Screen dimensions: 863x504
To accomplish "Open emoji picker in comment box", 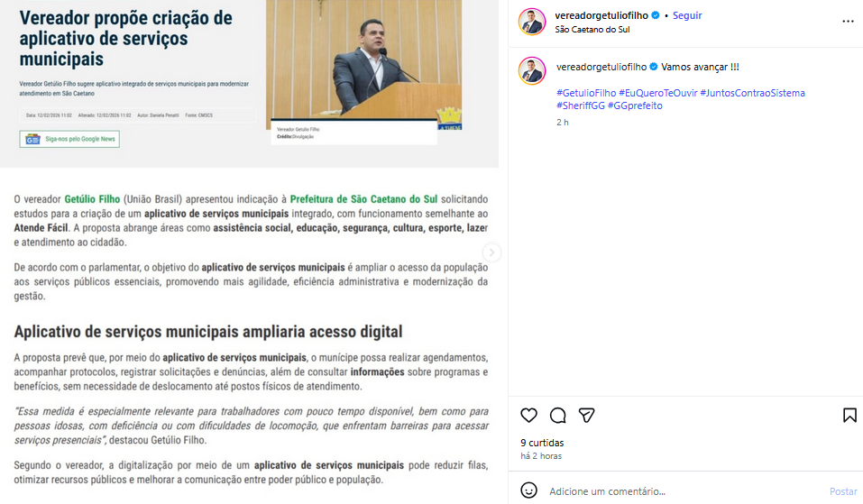I will [529, 490].
